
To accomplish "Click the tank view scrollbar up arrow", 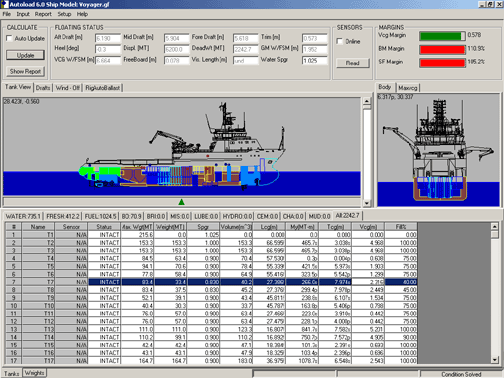I will 367,101.
